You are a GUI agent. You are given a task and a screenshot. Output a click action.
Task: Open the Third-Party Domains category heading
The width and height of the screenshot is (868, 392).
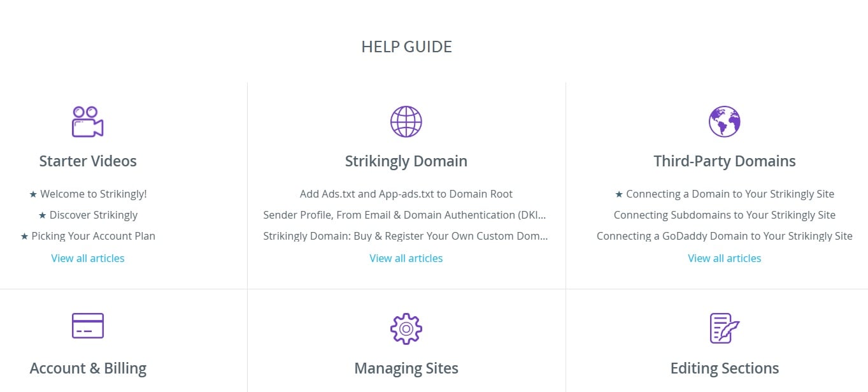pos(725,161)
